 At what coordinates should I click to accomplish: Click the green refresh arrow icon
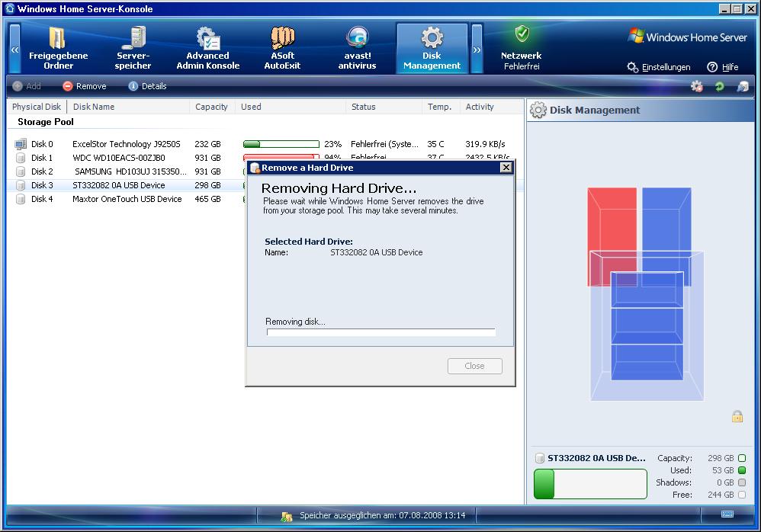[x=719, y=86]
